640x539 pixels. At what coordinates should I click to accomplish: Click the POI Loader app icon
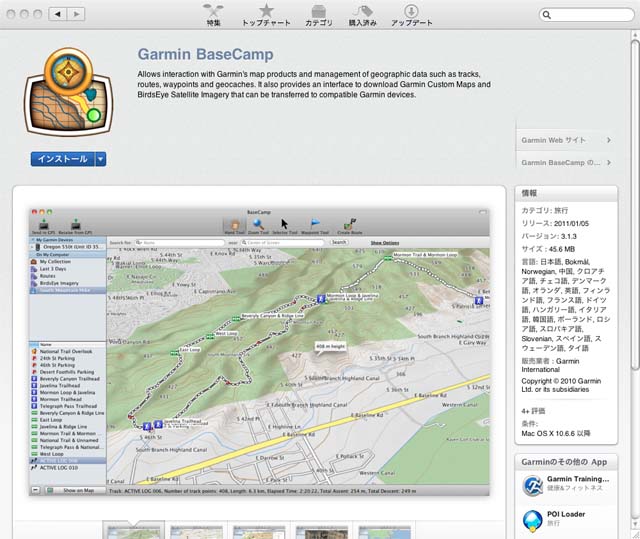tap(533, 521)
